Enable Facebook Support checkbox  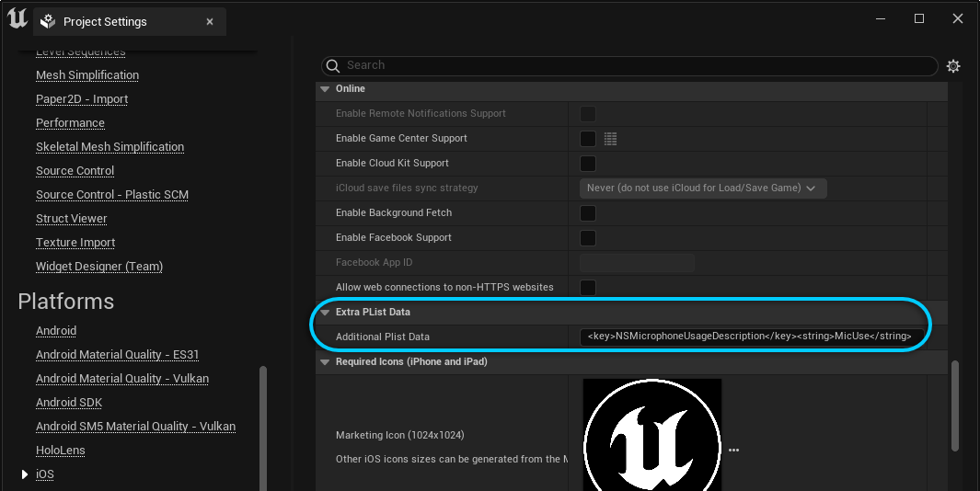tap(587, 238)
